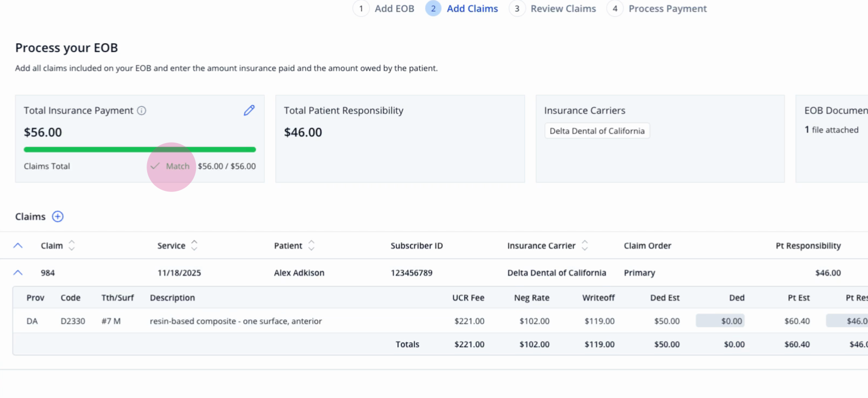This screenshot has height=398, width=868.
Task: Sort claims by Service date column
Action: [x=194, y=246]
